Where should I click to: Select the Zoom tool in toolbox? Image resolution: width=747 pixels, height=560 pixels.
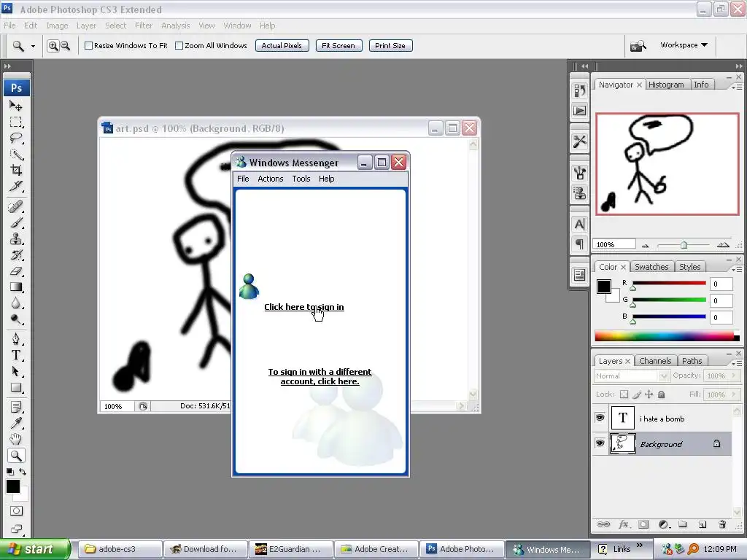coord(16,456)
